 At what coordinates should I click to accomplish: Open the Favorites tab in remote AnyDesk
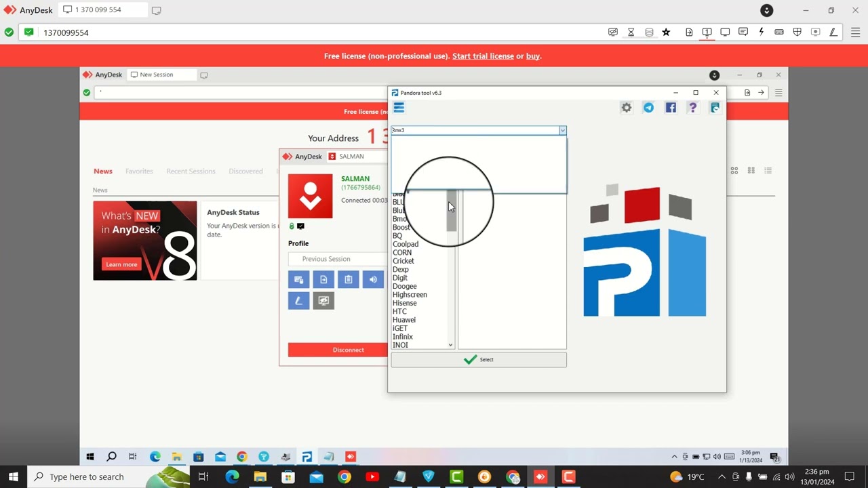pos(139,171)
